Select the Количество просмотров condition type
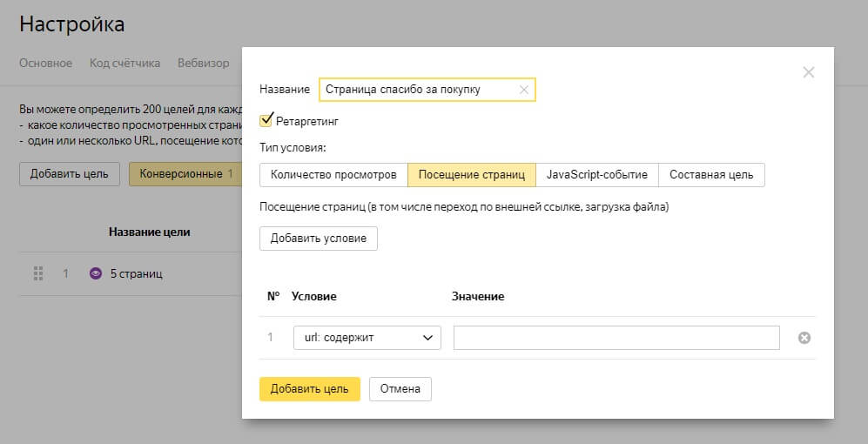 coord(333,175)
